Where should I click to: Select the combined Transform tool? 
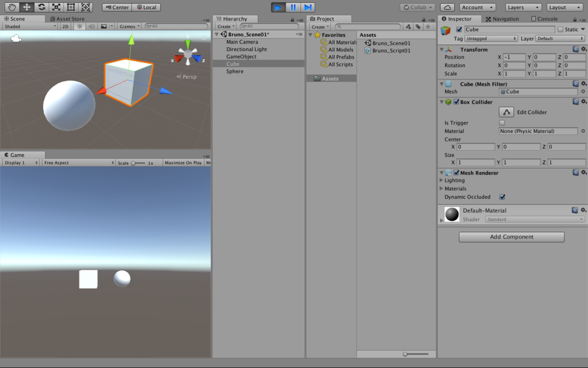86,7
